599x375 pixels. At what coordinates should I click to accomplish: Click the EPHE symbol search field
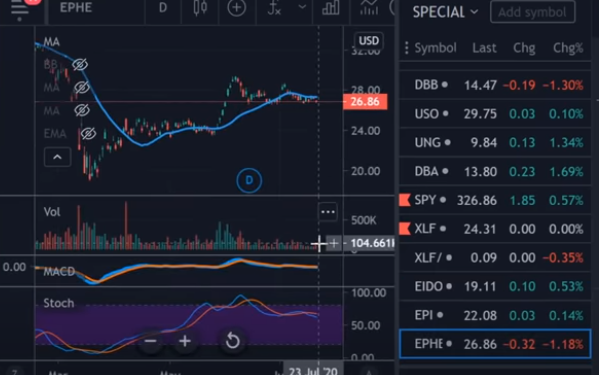(x=76, y=8)
